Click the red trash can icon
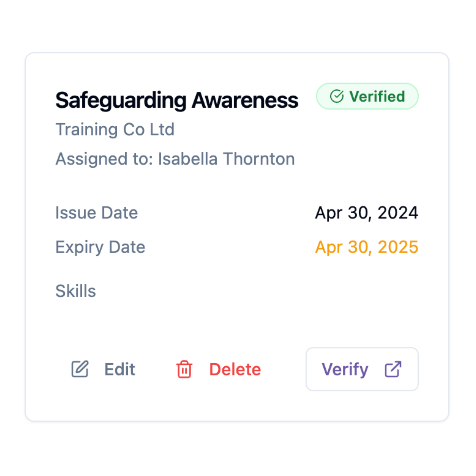Image resolution: width=476 pixels, height=476 pixels. click(x=184, y=369)
